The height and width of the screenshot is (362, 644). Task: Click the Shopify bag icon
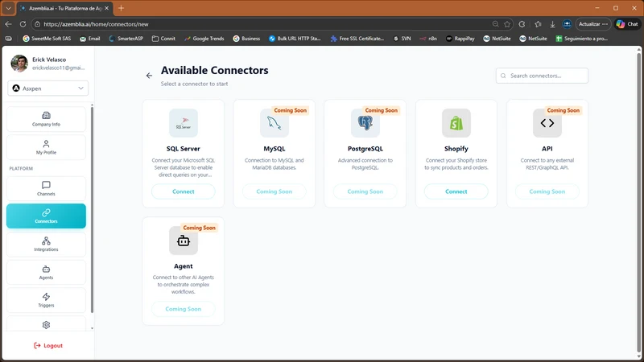[456, 123]
